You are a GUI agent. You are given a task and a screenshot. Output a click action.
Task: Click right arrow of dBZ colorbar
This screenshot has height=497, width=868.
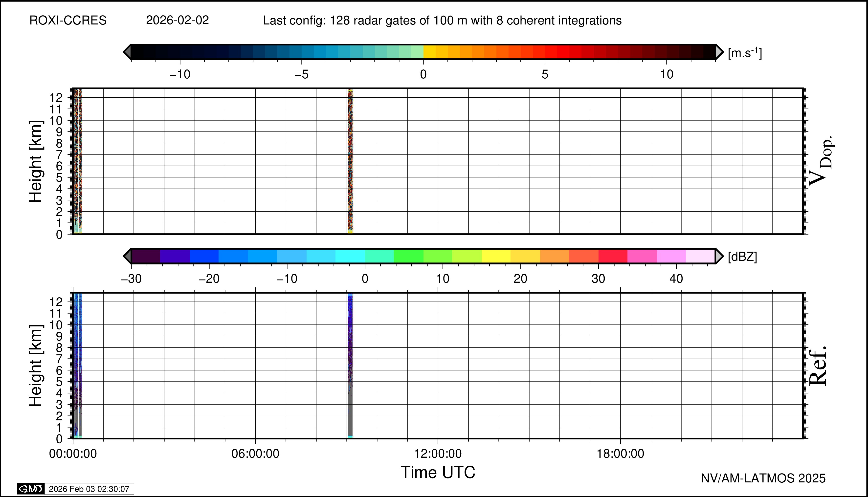tap(719, 256)
